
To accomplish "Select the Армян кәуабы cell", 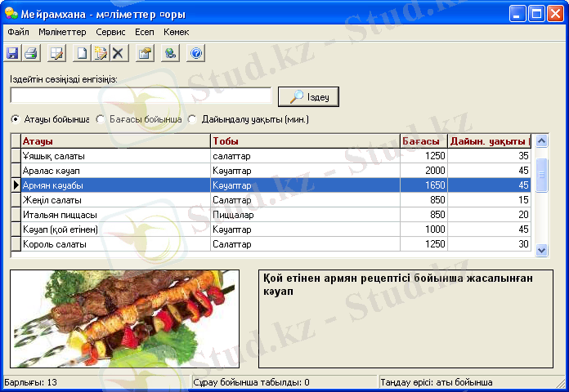I will tap(116, 185).
